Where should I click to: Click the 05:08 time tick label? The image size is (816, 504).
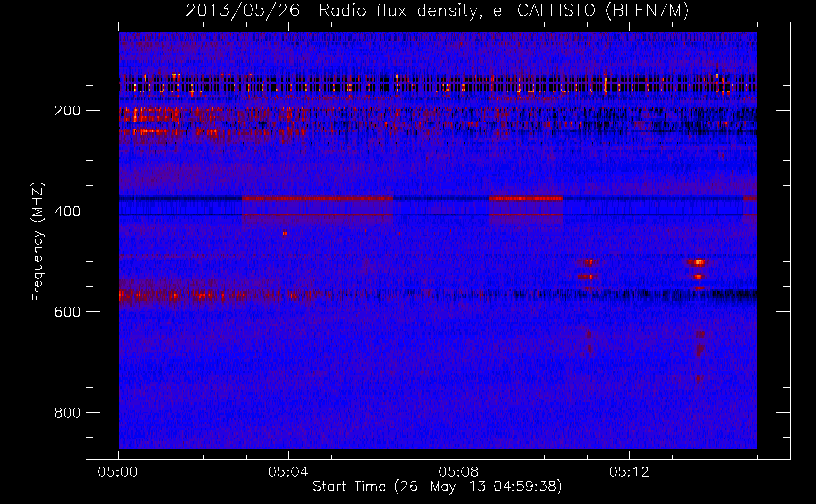click(458, 472)
